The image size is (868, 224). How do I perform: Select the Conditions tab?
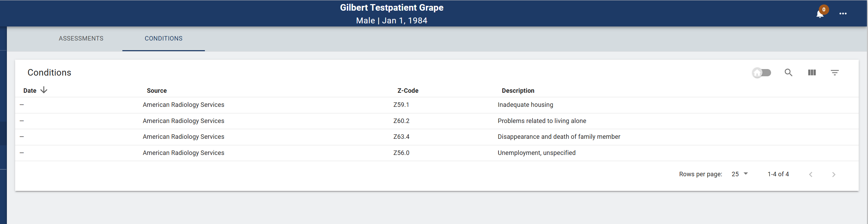pos(164,38)
